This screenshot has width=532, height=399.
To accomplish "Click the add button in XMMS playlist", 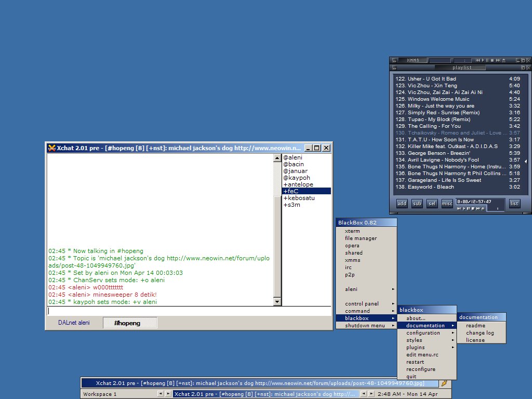I will pos(402,204).
